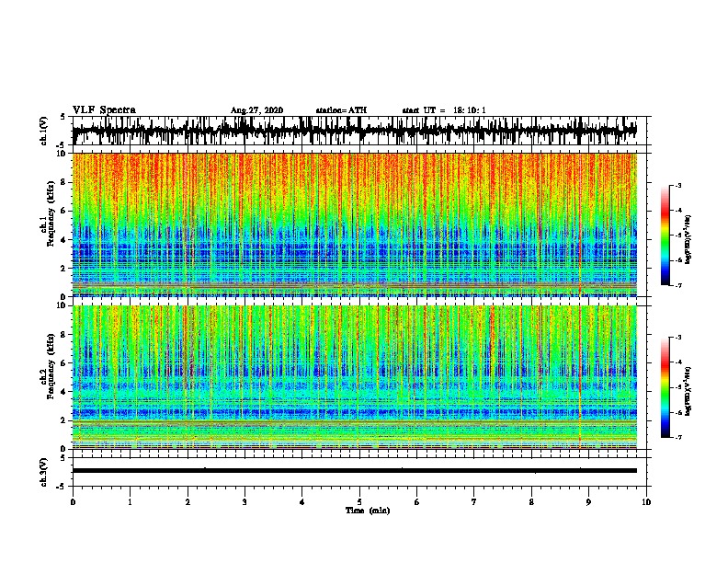Click the ch.1 colorbar "-3" tick label
The image size is (728, 563).
pyautogui.click(x=678, y=186)
